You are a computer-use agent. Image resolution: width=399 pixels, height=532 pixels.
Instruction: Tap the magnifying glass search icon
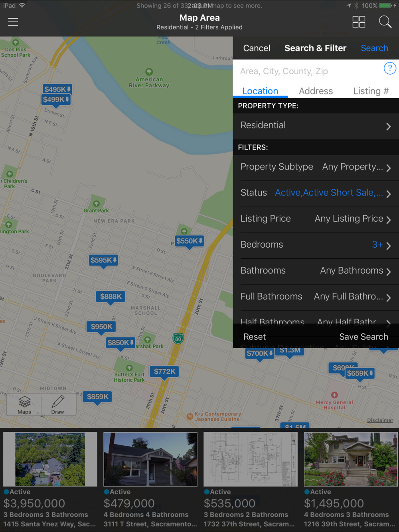[385, 22]
